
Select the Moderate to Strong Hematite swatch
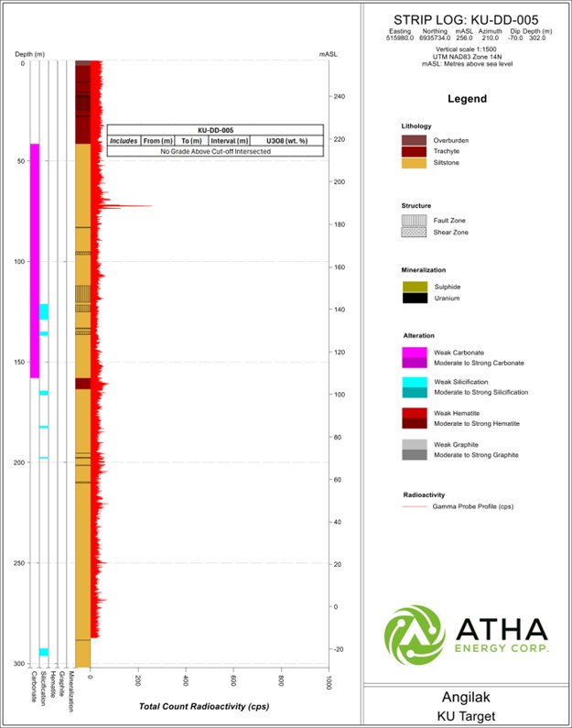click(x=414, y=423)
